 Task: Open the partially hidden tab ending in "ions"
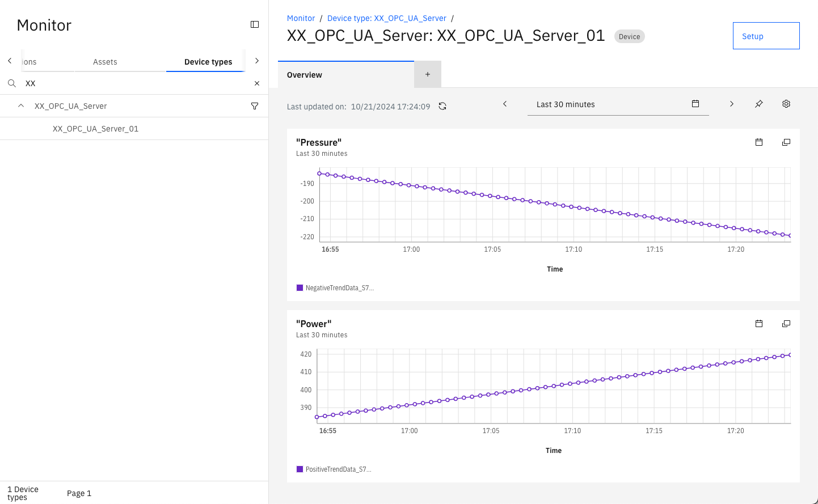(x=29, y=62)
